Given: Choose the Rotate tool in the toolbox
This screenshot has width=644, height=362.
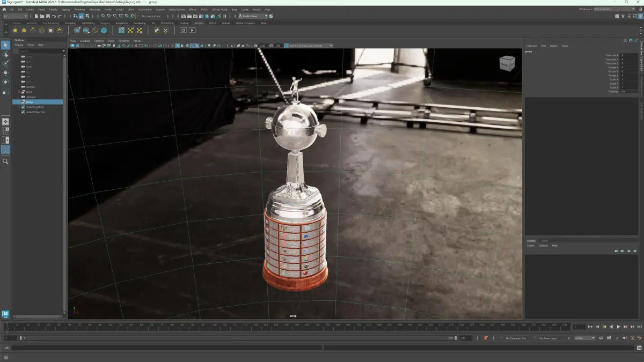Looking at the screenshot, I should [x=5, y=82].
